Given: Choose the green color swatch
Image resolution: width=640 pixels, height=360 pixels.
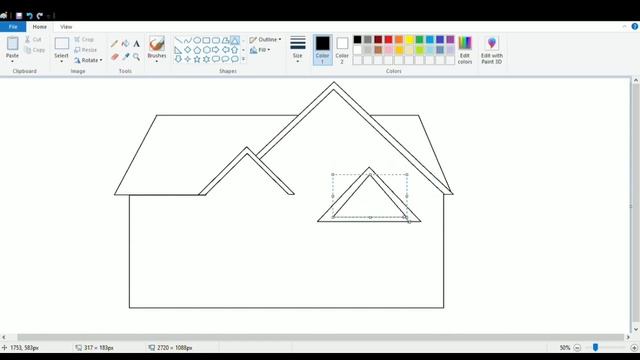Looking at the screenshot, I should tap(419, 40).
